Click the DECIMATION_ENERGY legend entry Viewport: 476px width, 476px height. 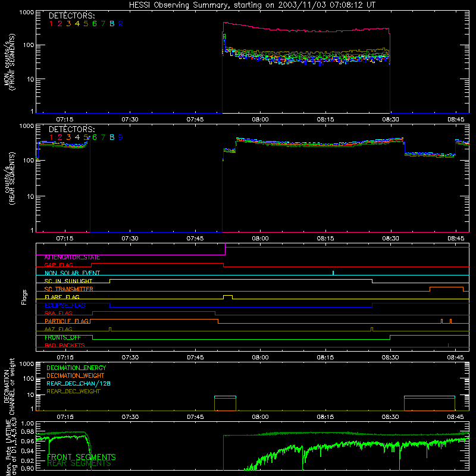(76, 368)
